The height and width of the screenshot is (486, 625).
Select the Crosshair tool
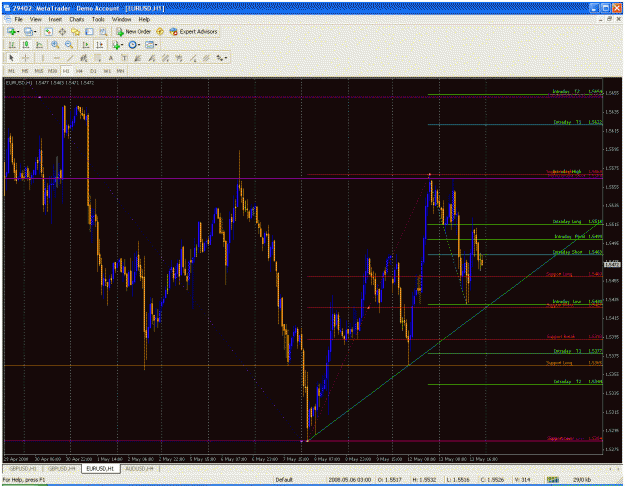[x=26, y=58]
